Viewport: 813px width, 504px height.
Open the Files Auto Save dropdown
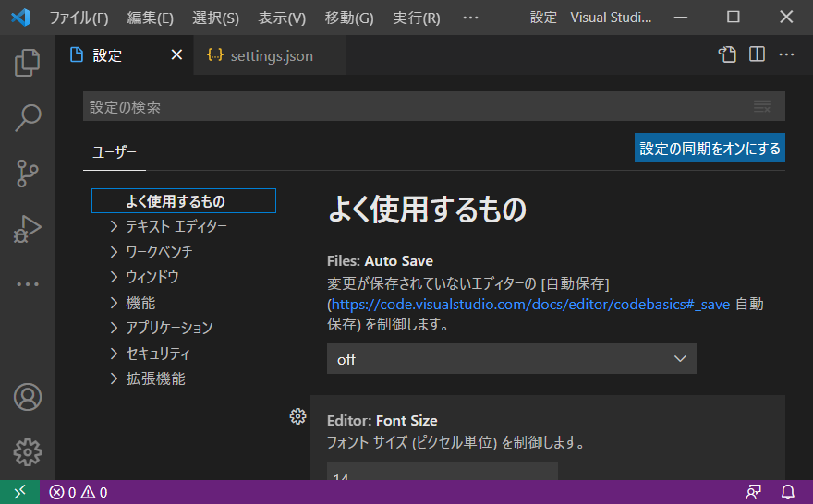pyautogui.click(x=511, y=358)
